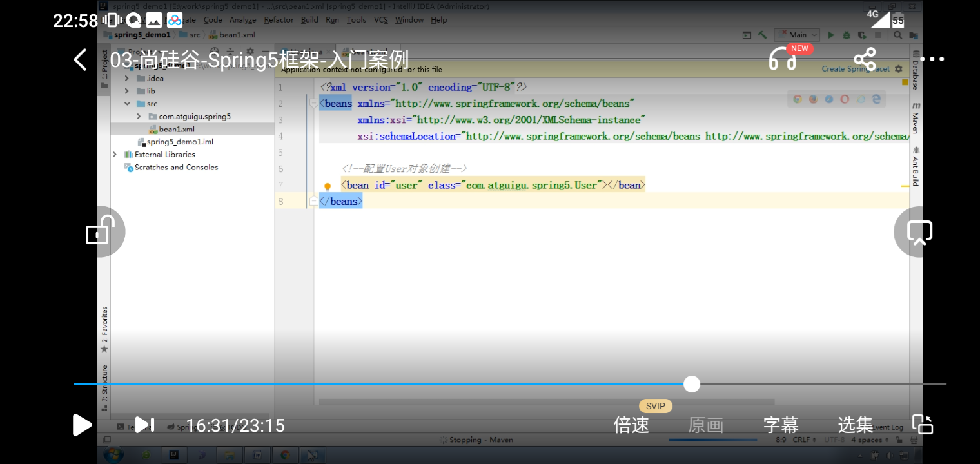Expand the com.atguigu.spring5 package
Image resolution: width=980 pixels, height=464 pixels.
tap(139, 117)
